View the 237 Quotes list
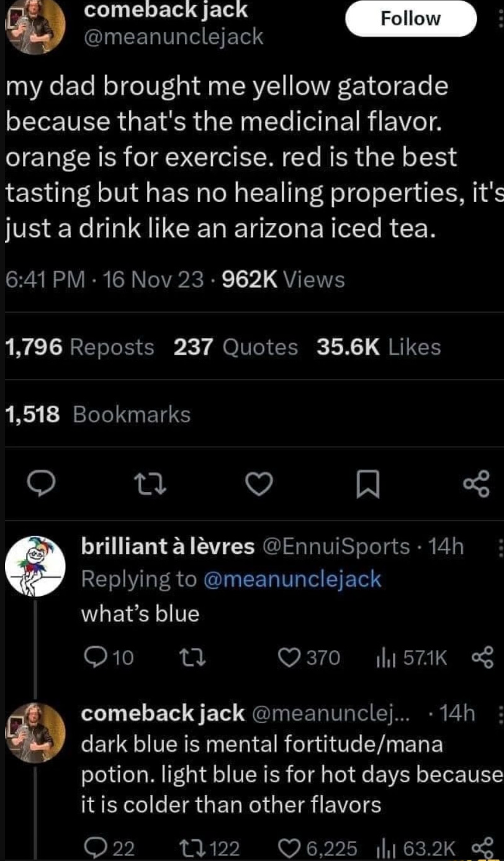The width and height of the screenshot is (504, 861). (236, 347)
